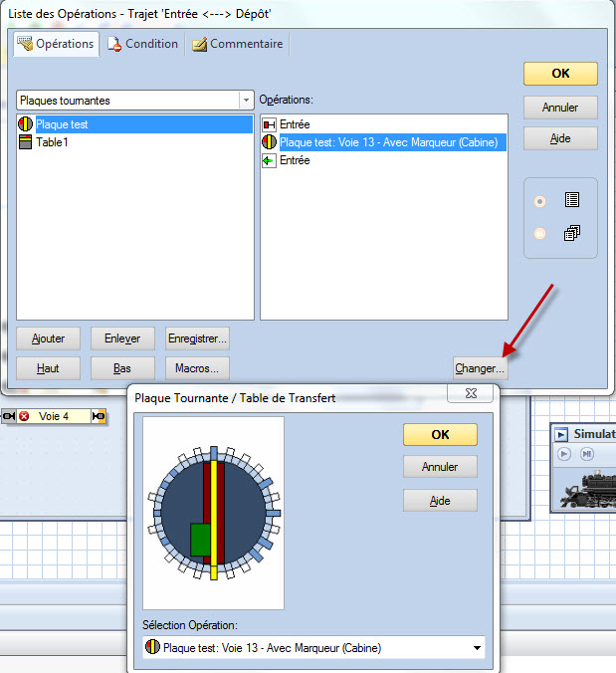Click the Voie 4 block label

(x=54, y=416)
